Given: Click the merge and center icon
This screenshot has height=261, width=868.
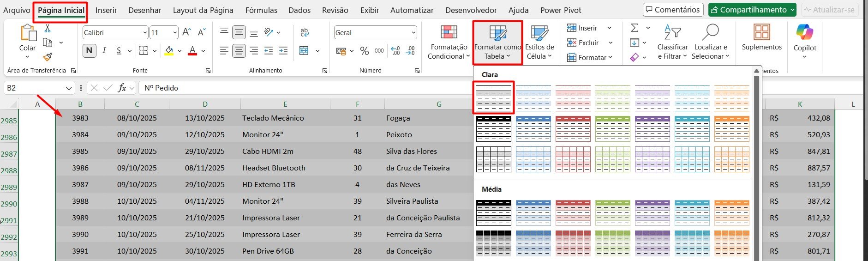Looking at the screenshot, I should coord(304,51).
